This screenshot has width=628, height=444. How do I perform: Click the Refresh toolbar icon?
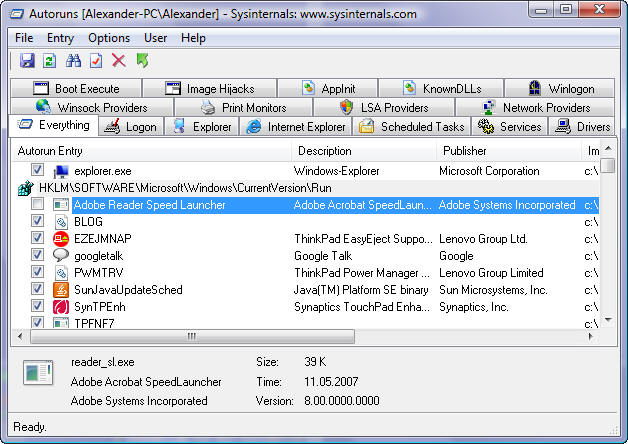point(50,61)
